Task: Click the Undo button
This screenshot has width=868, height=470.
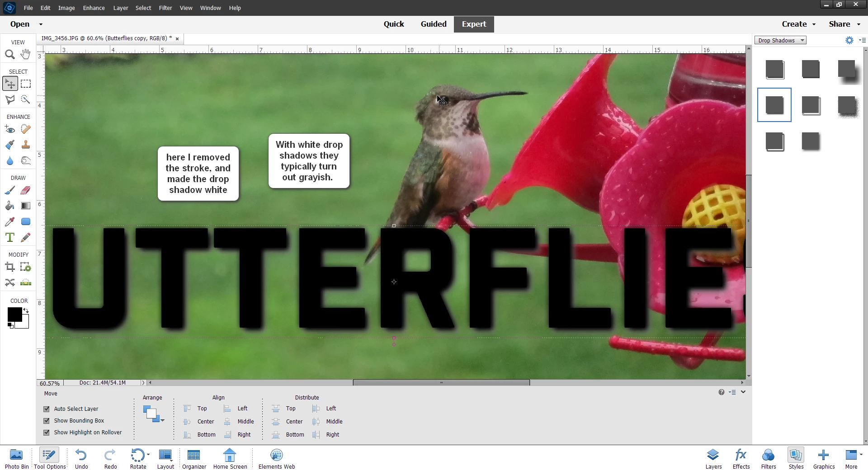Action: (x=81, y=458)
